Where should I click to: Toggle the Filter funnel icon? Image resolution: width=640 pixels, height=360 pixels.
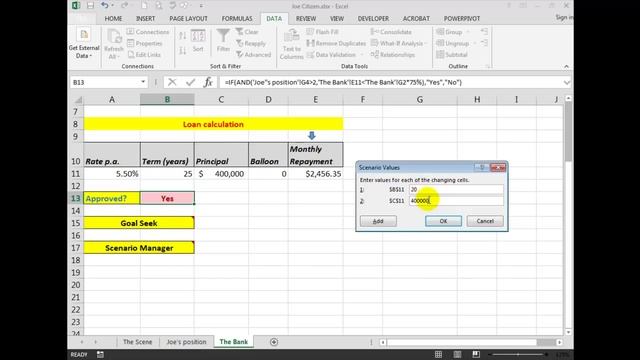pyautogui.click(x=223, y=41)
